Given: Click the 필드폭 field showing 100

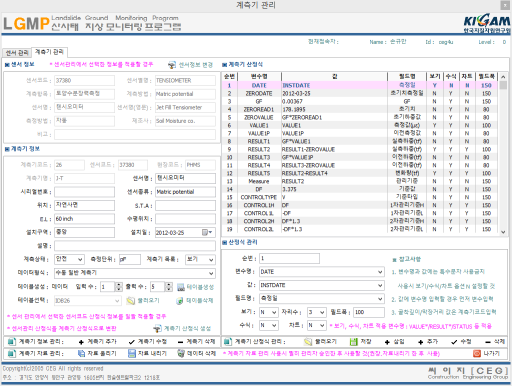Looking at the screenshot, I should pyautogui.click(x=369, y=312).
